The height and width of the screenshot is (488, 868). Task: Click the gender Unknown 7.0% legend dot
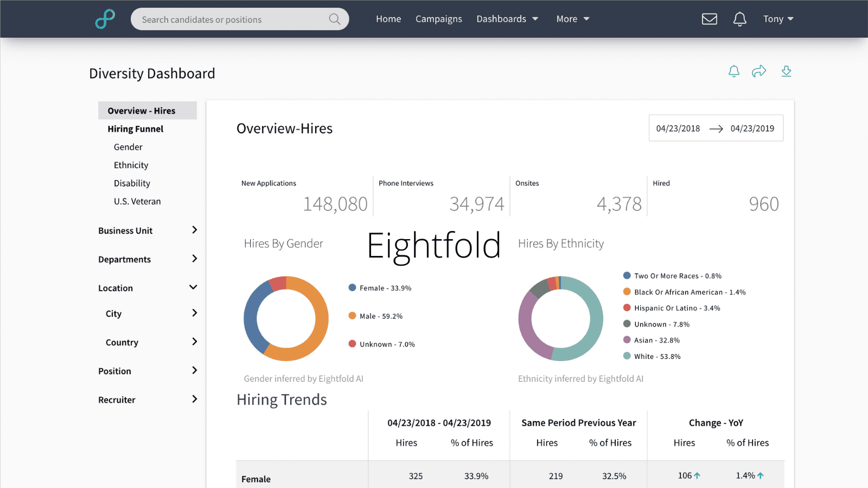tap(352, 344)
